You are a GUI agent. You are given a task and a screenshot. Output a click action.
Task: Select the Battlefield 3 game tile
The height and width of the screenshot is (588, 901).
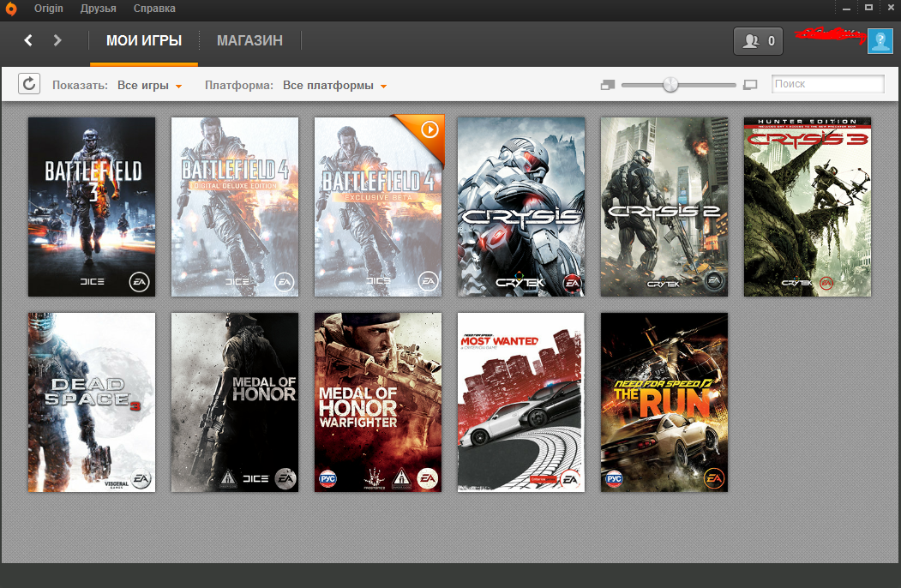(92, 207)
